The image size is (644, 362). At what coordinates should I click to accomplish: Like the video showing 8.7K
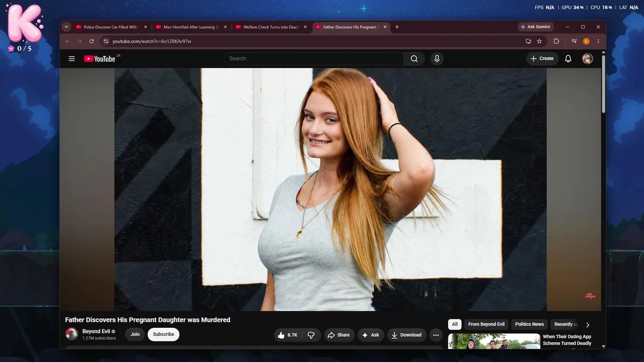tap(287, 335)
